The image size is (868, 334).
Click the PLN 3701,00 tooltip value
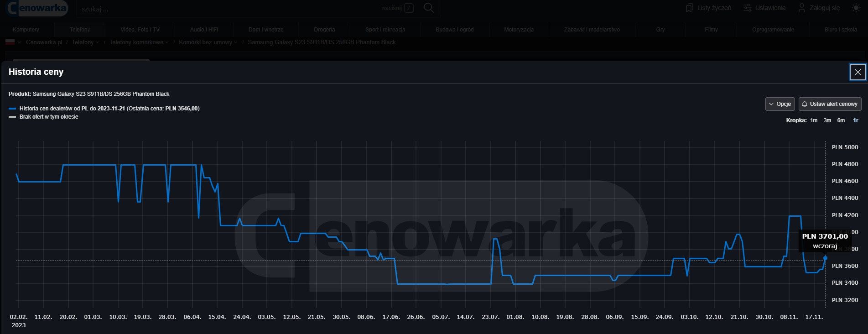(x=825, y=236)
